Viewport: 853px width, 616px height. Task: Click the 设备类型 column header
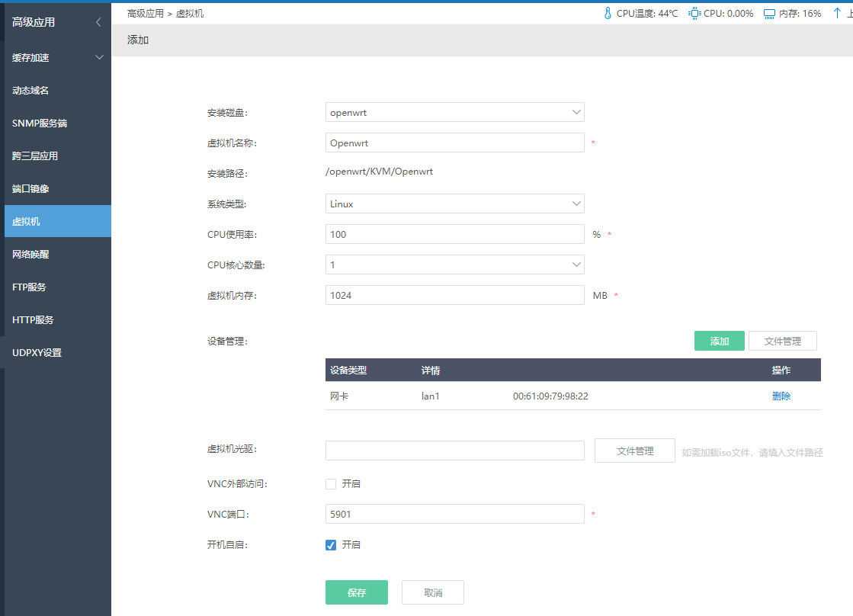tap(348, 370)
